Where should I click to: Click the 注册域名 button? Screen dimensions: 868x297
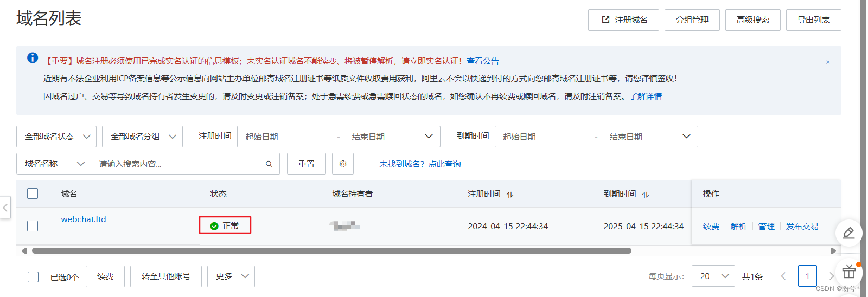pos(623,20)
